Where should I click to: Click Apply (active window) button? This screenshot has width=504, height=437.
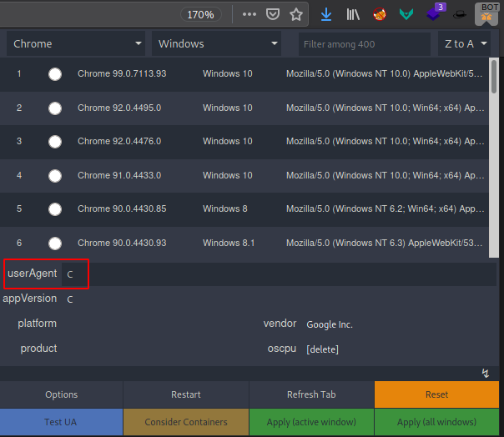[x=311, y=422]
